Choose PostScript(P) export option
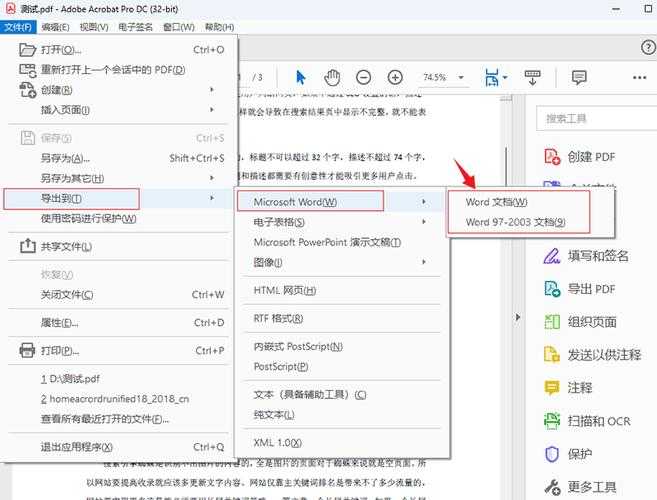The width and height of the screenshot is (657, 500). [281, 367]
